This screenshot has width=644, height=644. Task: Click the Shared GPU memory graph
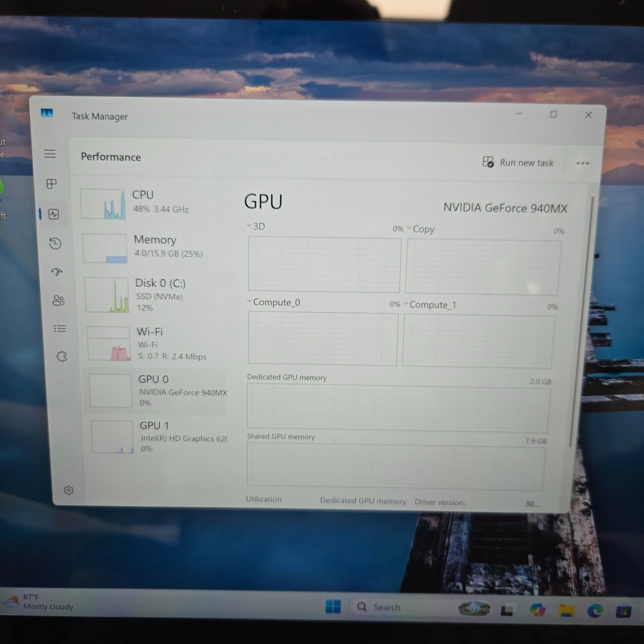click(395, 467)
